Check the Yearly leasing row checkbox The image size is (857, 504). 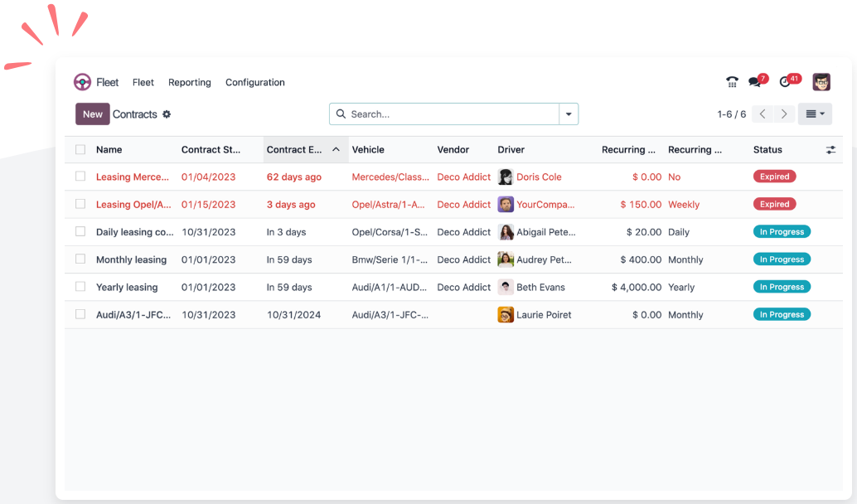tap(80, 287)
